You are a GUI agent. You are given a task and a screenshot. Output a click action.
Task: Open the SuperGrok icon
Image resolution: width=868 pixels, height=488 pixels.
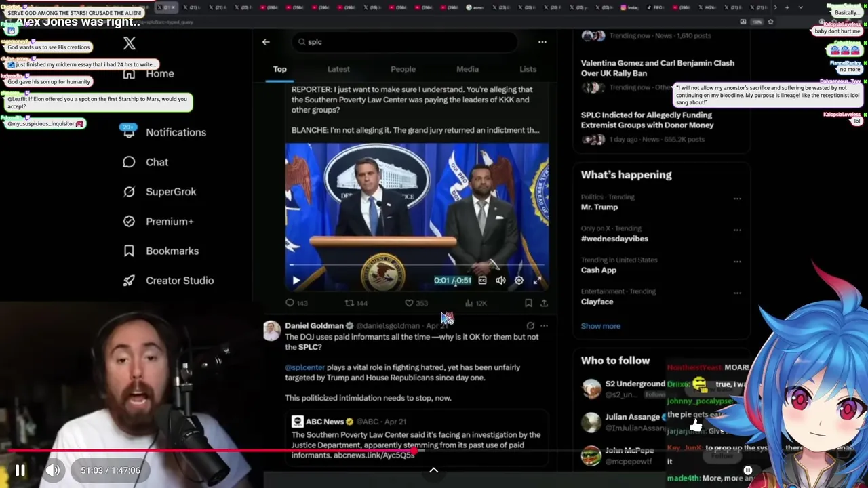pos(129,192)
